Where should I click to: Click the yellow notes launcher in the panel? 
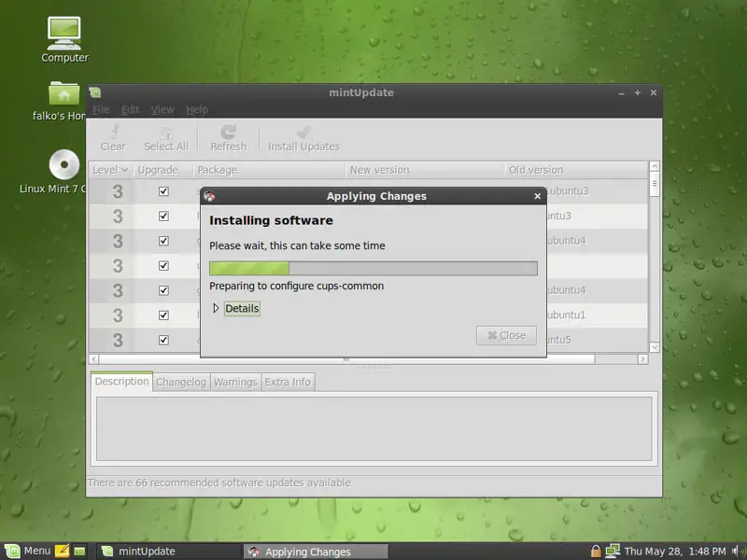[62, 551]
